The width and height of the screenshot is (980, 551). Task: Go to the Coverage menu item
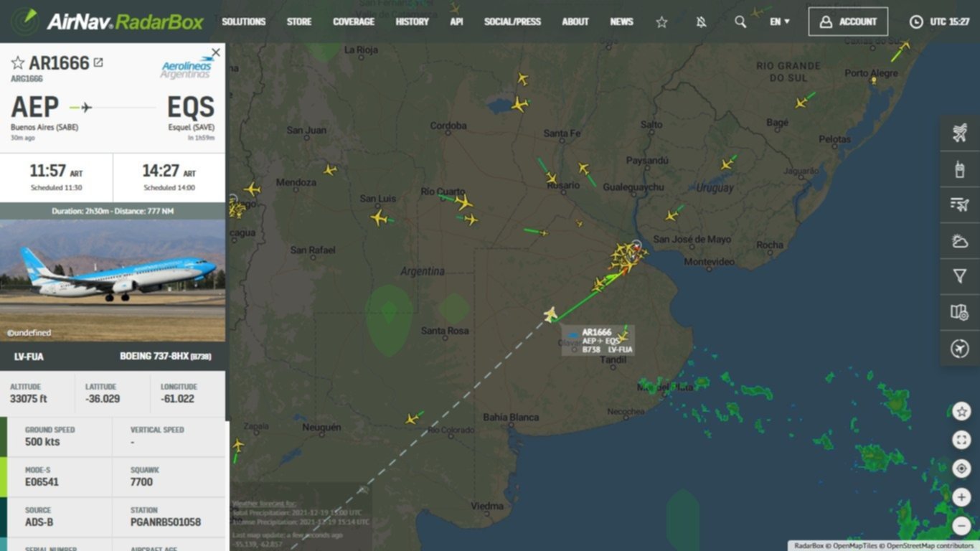(x=354, y=22)
